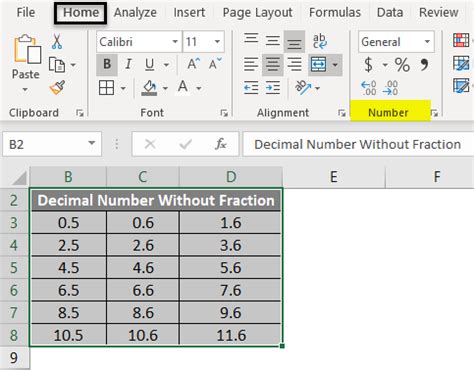Select column E header

tap(333, 177)
